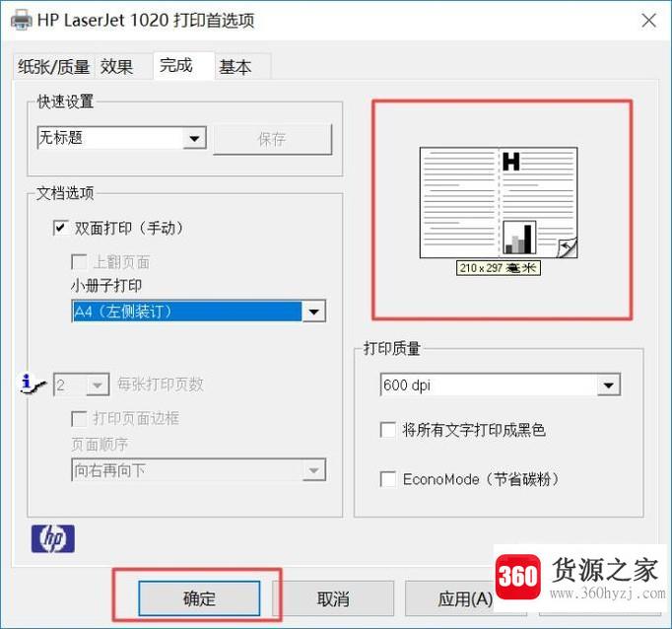
Task: Click the 210 x 297 毫米 paper size label
Action: coord(498,268)
